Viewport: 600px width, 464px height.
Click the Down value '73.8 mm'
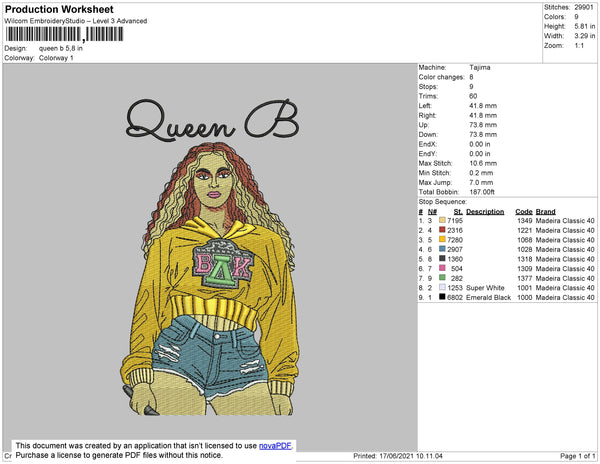483,135
